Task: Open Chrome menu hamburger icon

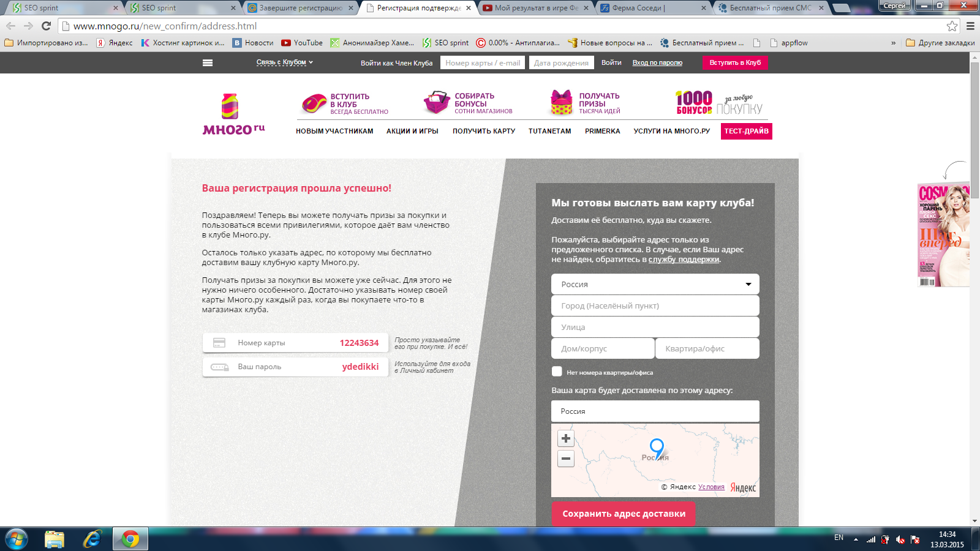Action: tap(970, 26)
